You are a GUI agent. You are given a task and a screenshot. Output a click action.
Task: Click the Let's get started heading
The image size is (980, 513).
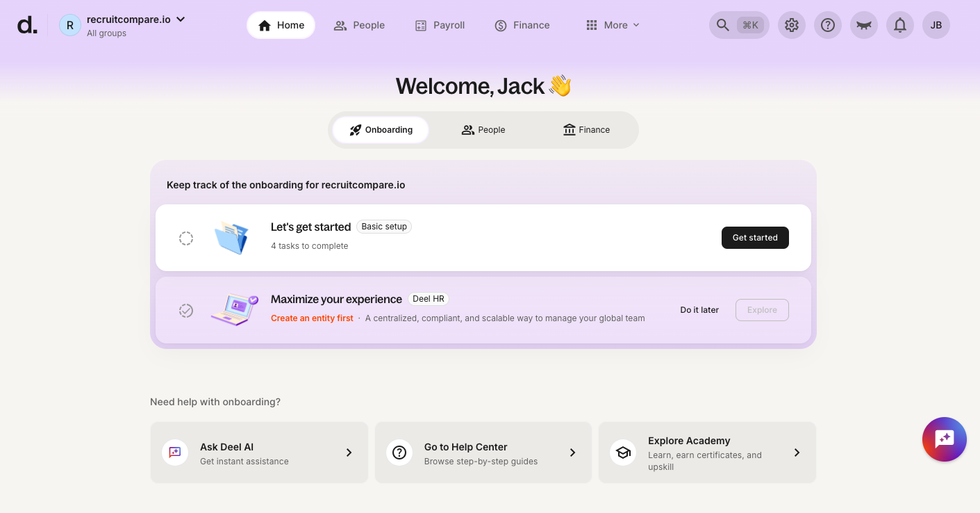(x=310, y=227)
